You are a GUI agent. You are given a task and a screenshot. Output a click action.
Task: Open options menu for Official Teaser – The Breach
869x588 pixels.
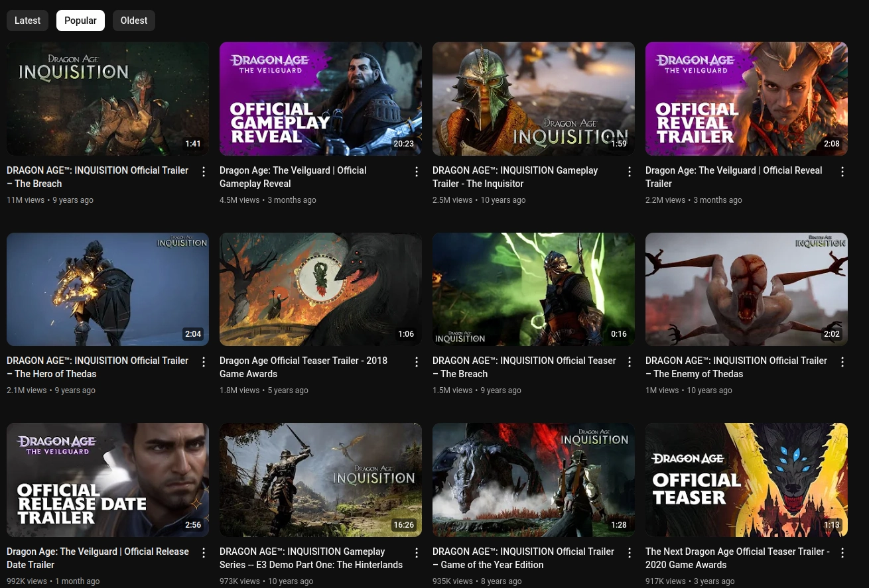pos(630,362)
